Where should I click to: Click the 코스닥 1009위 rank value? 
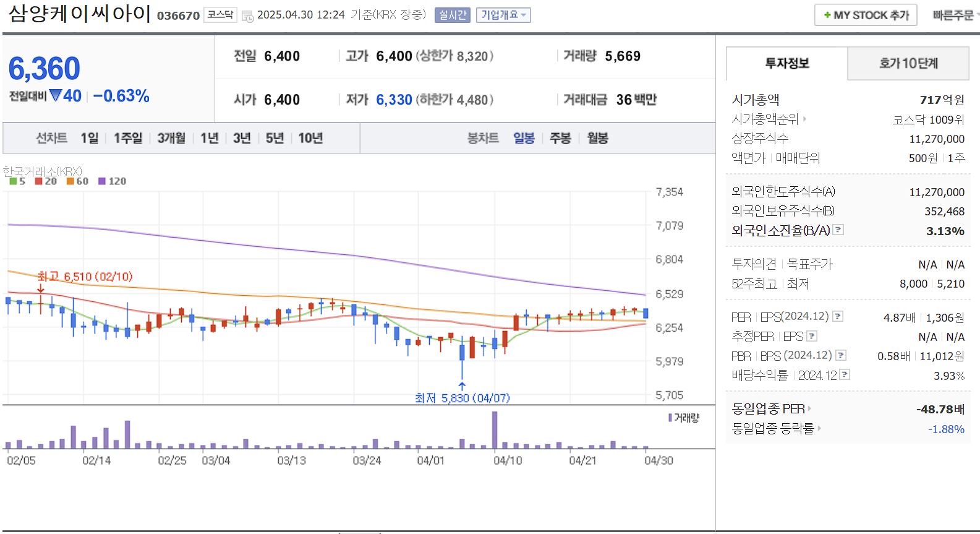pos(929,119)
